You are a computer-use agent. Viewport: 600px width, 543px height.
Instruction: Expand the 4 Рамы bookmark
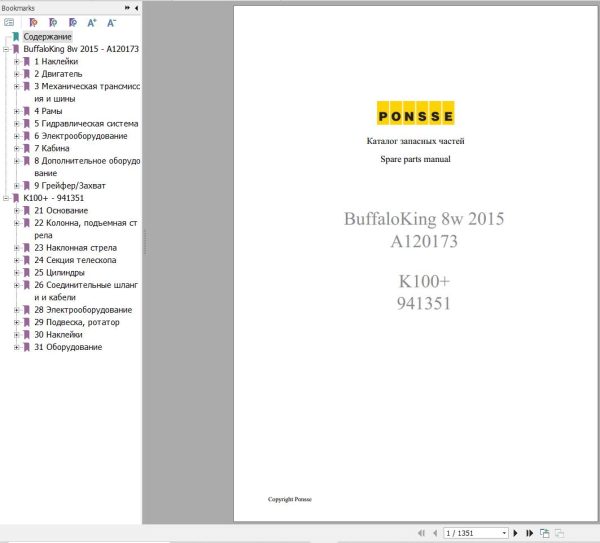click(x=16, y=111)
